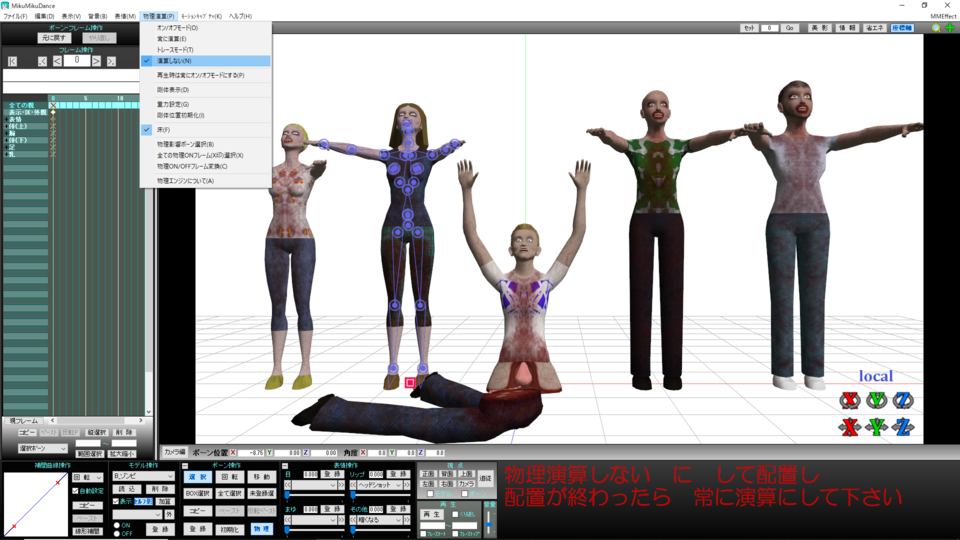Open the ヘッドショット lip morph dropdown

pyautogui.click(x=380, y=485)
